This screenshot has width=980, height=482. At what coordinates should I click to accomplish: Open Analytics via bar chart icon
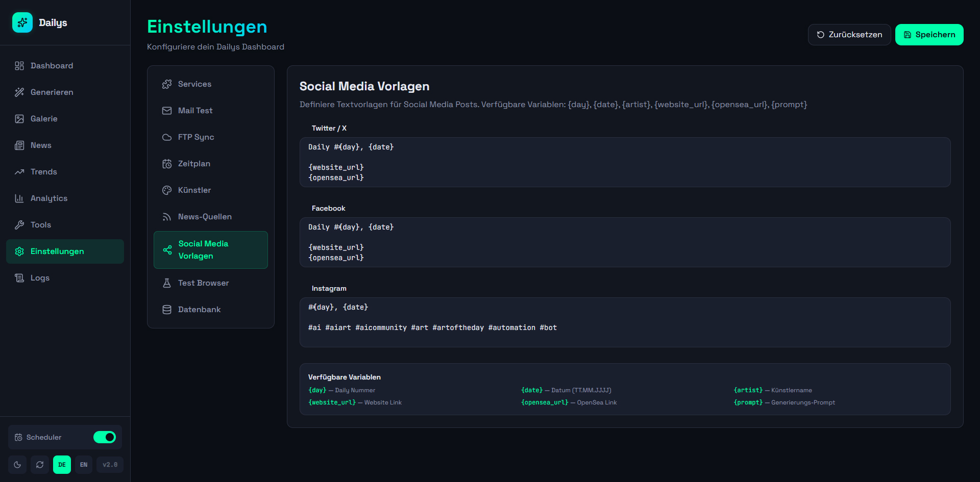(x=19, y=198)
